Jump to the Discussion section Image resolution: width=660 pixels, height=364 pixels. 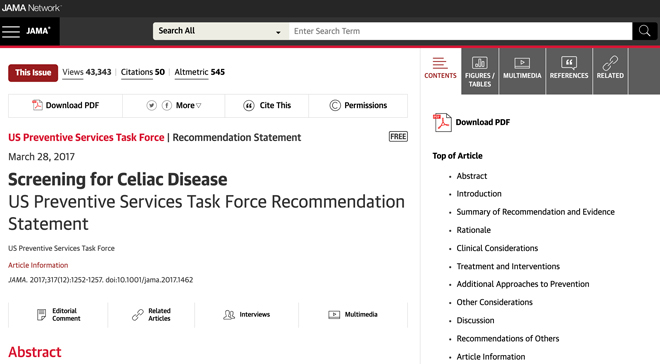click(475, 320)
